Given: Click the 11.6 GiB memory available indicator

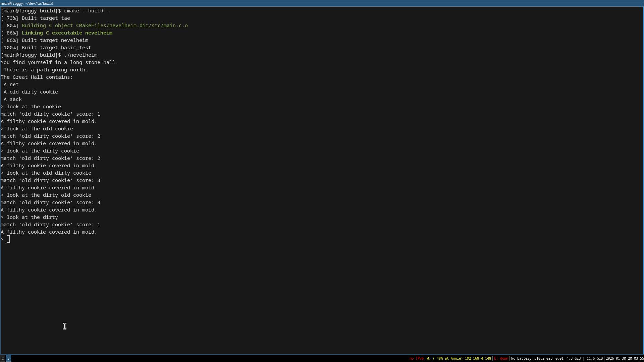Looking at the screenshot, I should [x=594, y=358].
